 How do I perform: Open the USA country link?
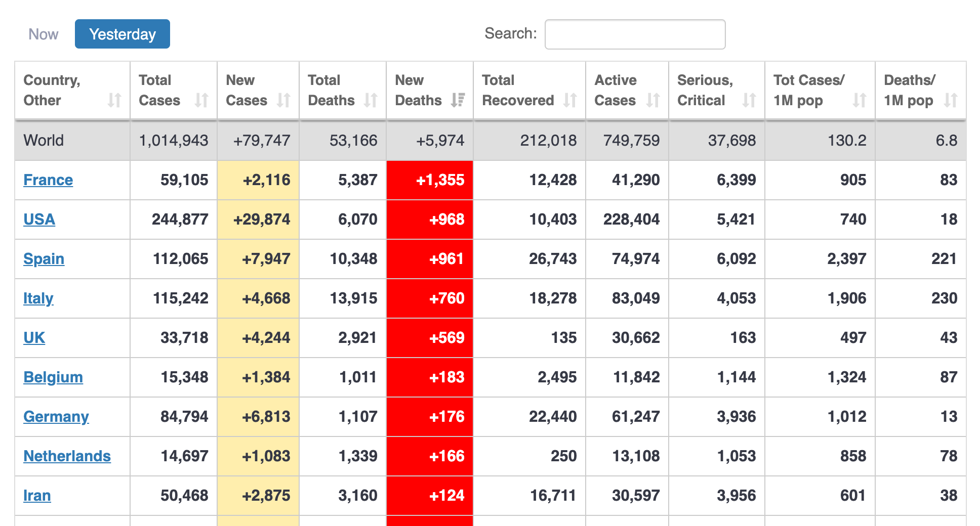[x=39, y=220]
